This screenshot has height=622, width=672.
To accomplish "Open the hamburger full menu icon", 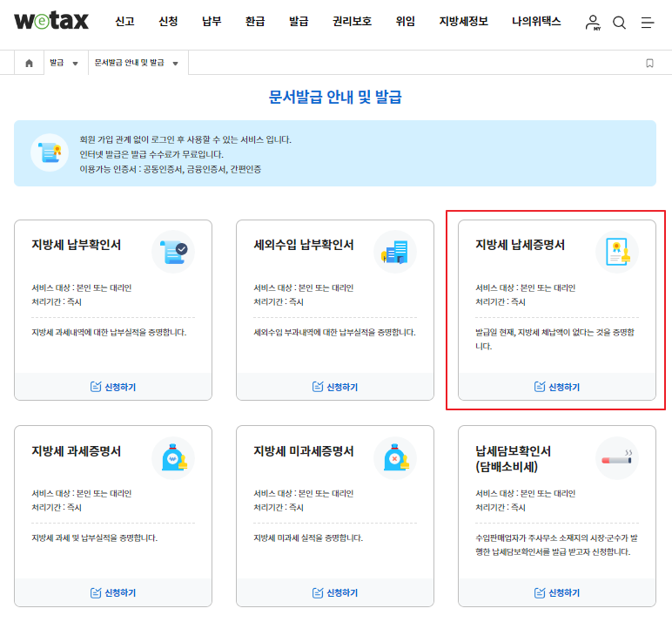I will click(647, 23).
